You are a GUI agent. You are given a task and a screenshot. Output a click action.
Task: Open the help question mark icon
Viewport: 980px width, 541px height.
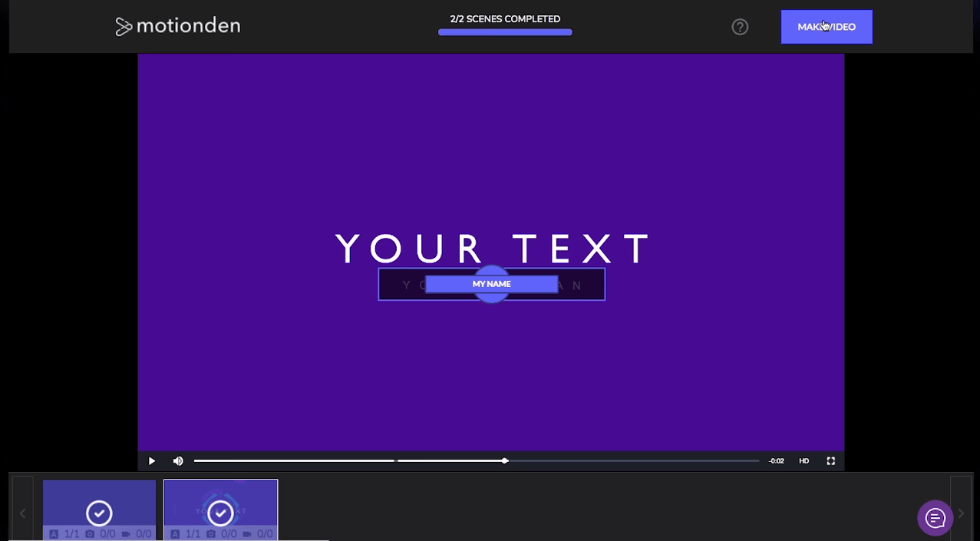[739, 26]
